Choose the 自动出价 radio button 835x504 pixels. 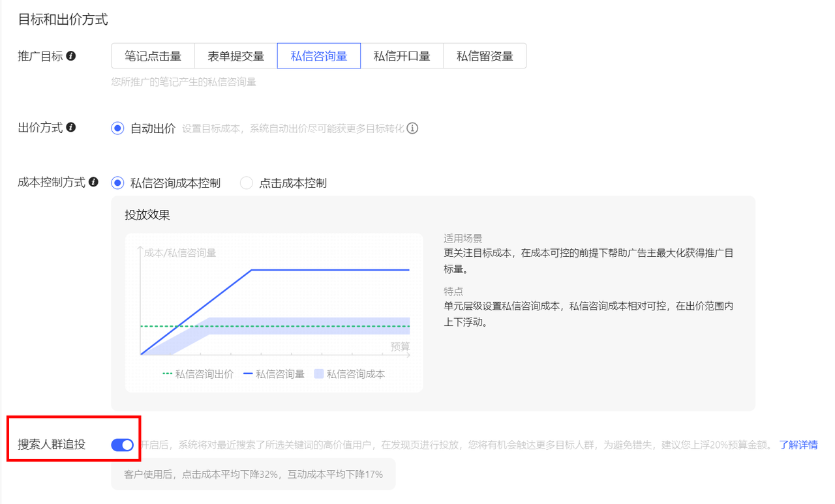pos(117,128)
